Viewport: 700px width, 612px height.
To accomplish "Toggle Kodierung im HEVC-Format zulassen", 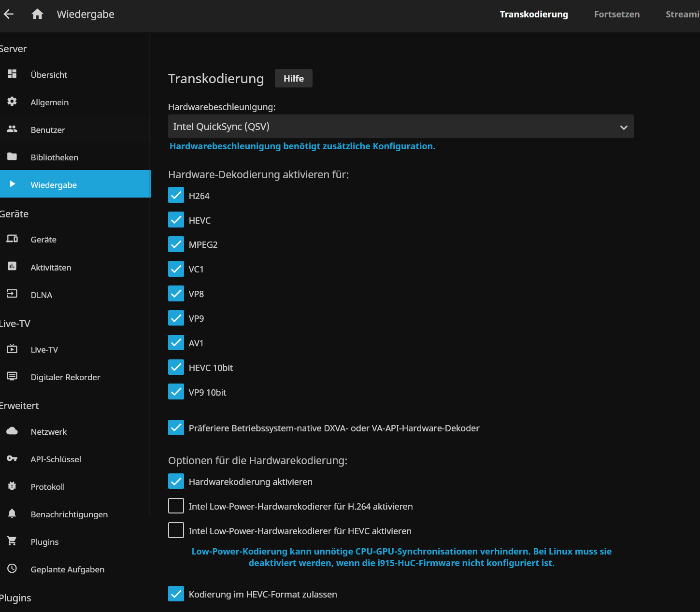I will coord(176,594).
